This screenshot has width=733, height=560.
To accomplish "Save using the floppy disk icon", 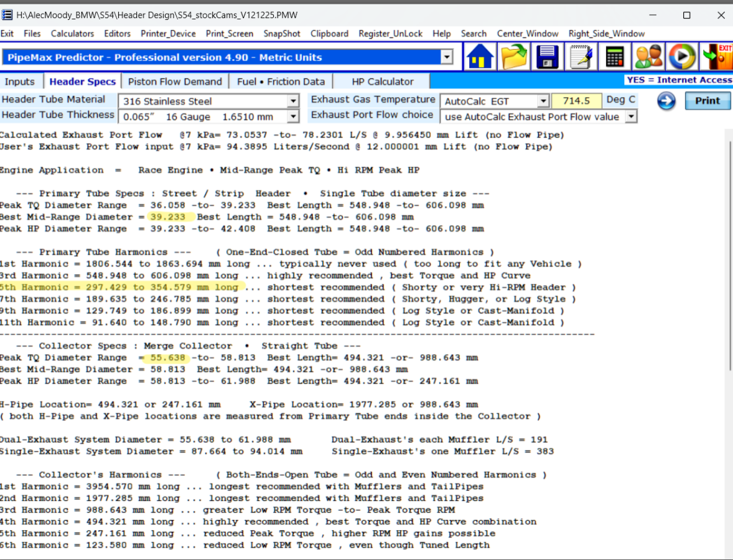I will coord(547,57).
